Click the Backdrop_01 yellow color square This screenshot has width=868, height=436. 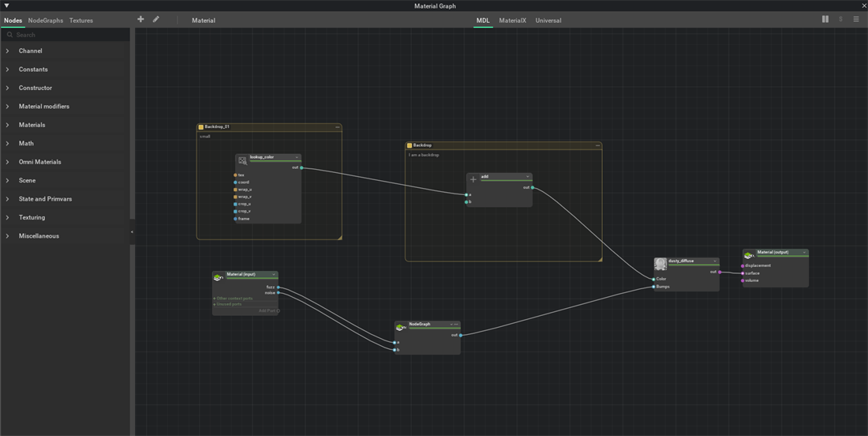201,127
